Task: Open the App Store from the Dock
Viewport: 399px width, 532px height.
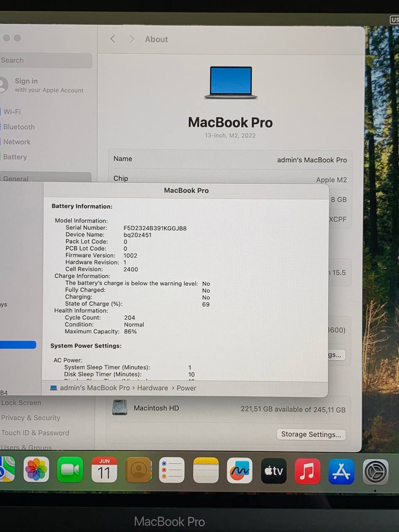Action: [341, 472]
